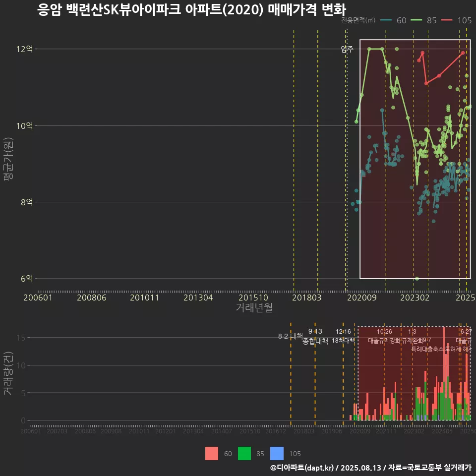This screenshot has width=476, height=476.
Task: Click '201612' on the volume chart x-axis
Action: (276, 431)
